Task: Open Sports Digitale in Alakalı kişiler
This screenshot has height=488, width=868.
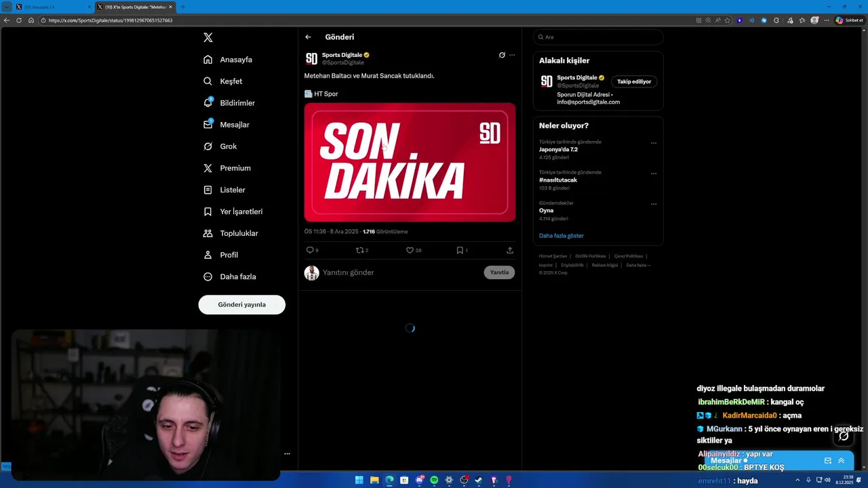Action: tap(577, 78)
